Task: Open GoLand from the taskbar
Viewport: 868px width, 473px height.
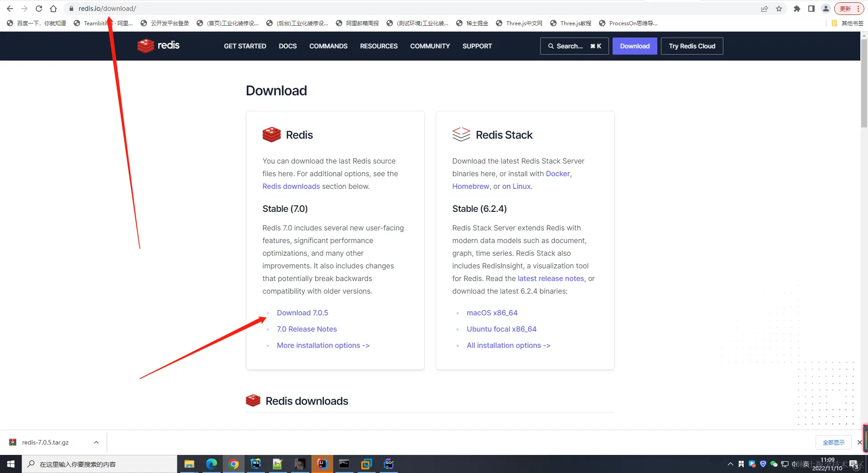Action: 388,464
